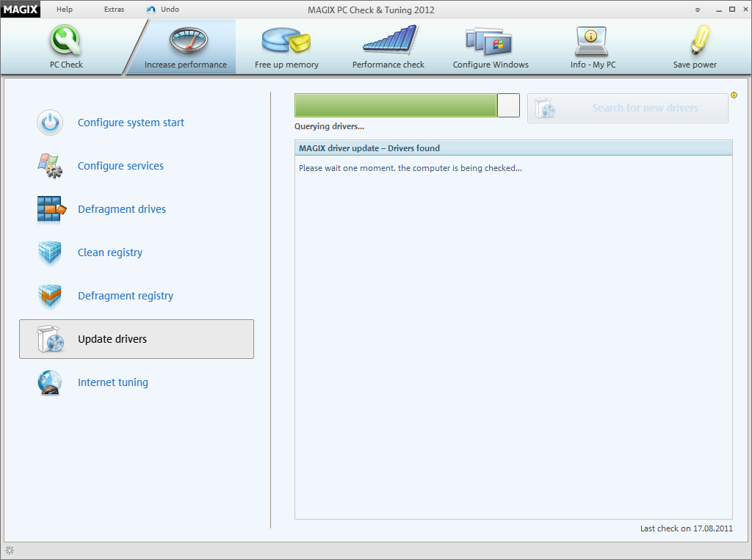
Task: Click the Save power tab label
Action: [695, 65]
